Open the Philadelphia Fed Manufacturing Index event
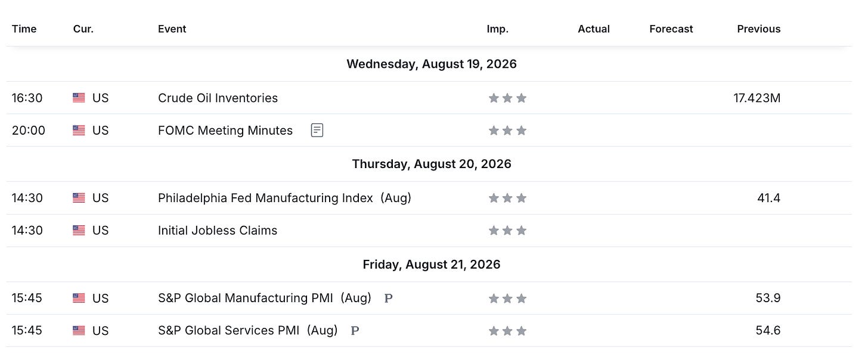868x360 pixels. tap(284, 198)
